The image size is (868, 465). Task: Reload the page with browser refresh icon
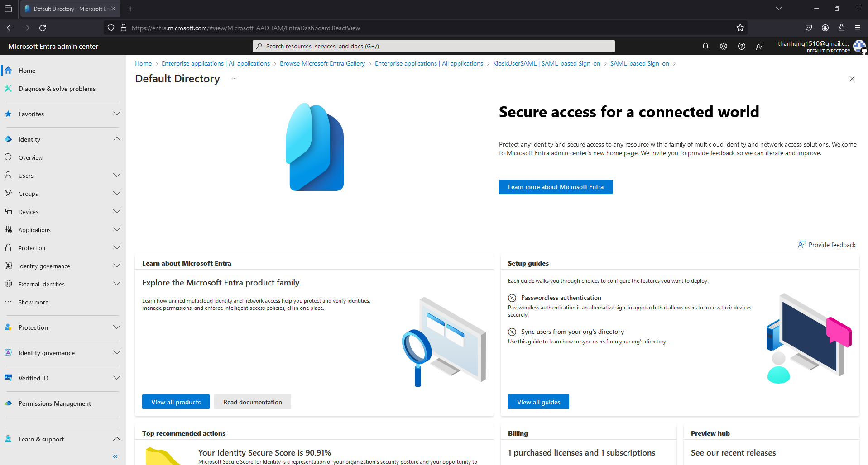(43, 28)
